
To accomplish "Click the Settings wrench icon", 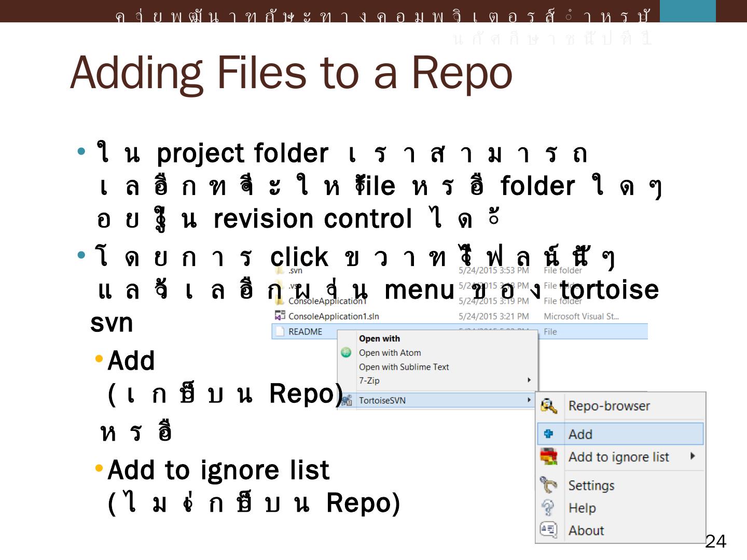I will [548, 485].
